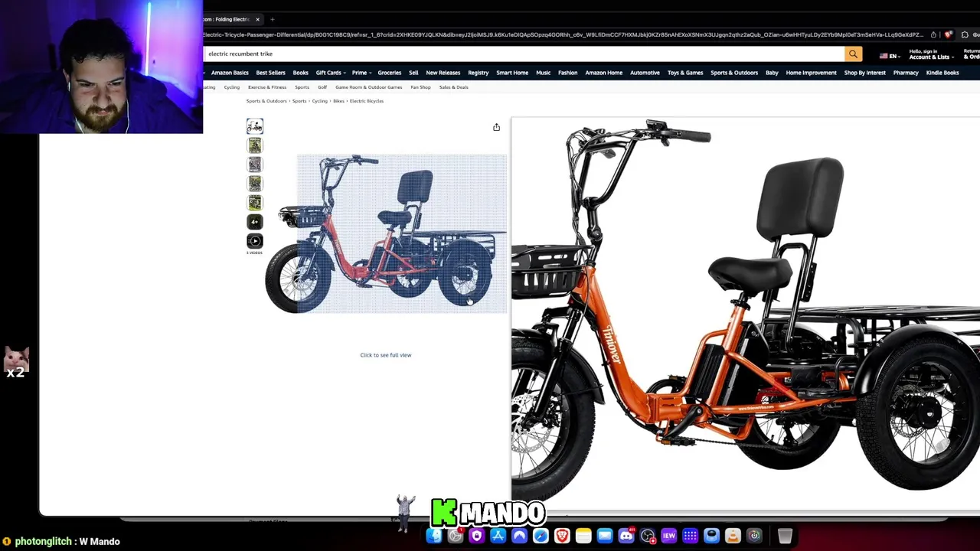Go to Best Sellers

[270, 73]
